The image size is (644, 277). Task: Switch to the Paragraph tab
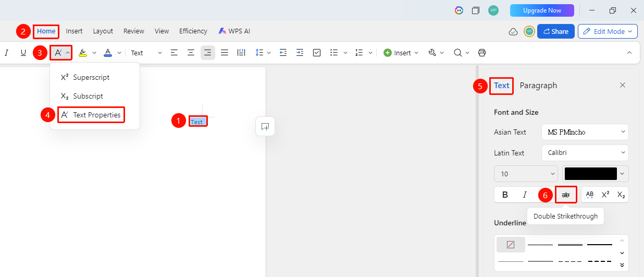[538, 86]
